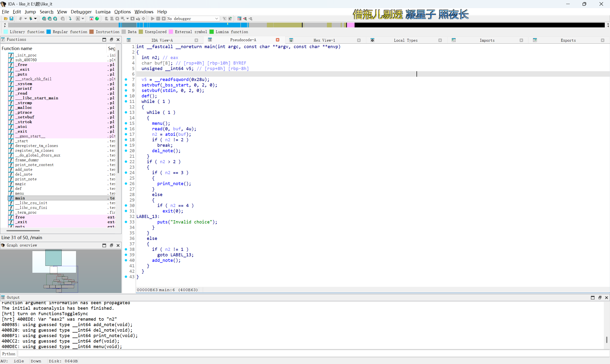Switch to the IDA View-A tab
This screenshot has width=610, height=364.
pos(162,40)
